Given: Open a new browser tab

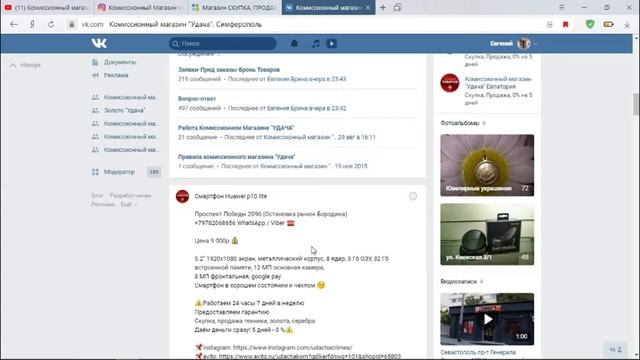Looking at the screenshot, I should [382, 7].
